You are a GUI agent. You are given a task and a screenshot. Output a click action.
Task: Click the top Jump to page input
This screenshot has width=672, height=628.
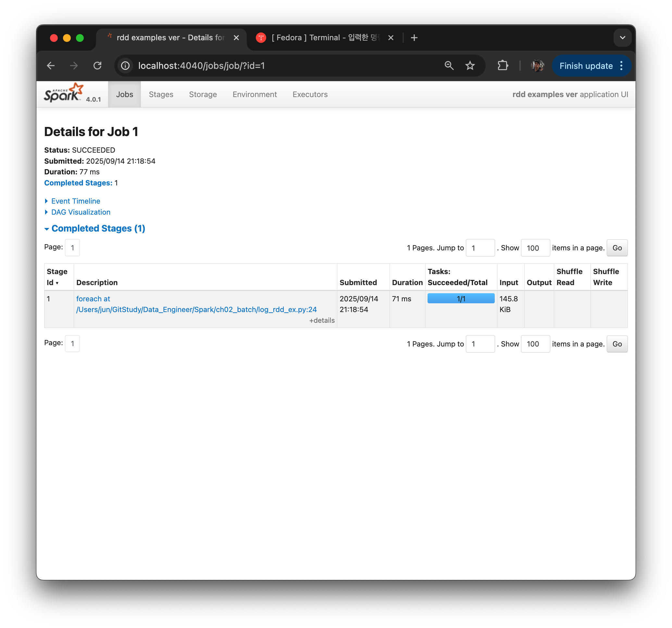click(480, 248)
